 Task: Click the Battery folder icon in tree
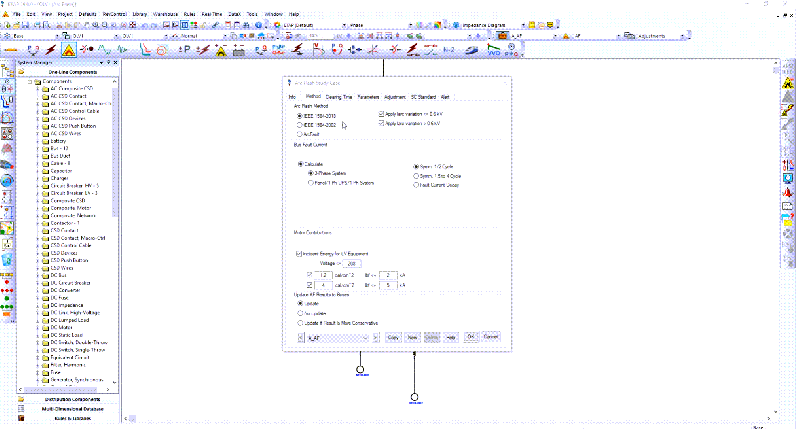click(45, 141)
